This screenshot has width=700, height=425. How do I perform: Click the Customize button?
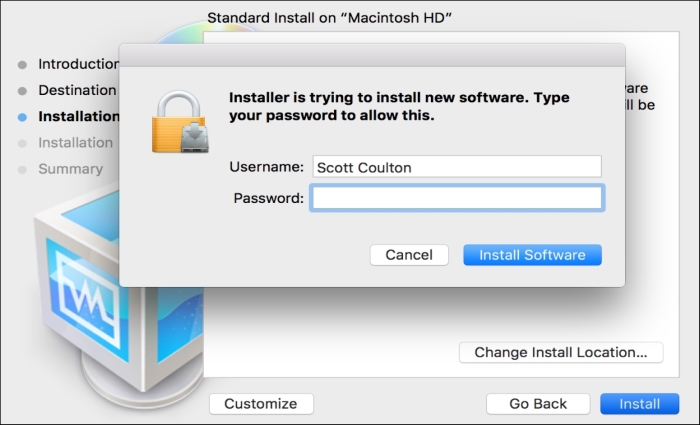260,404
